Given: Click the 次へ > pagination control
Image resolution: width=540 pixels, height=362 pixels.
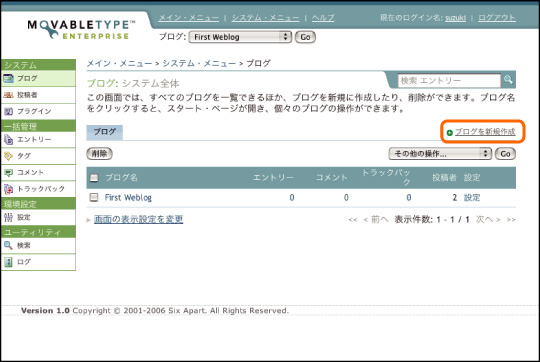Looking at the screenshot, I should tap(488, 219).
